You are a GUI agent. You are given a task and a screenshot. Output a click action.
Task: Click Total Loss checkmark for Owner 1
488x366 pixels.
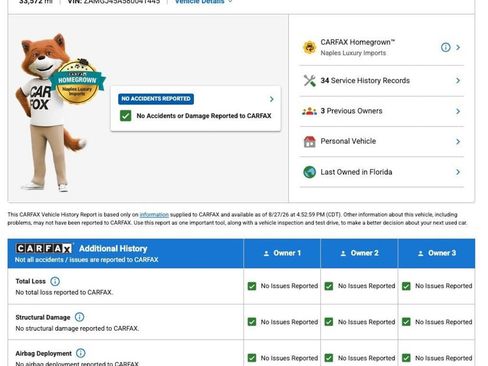coord(252,286)
